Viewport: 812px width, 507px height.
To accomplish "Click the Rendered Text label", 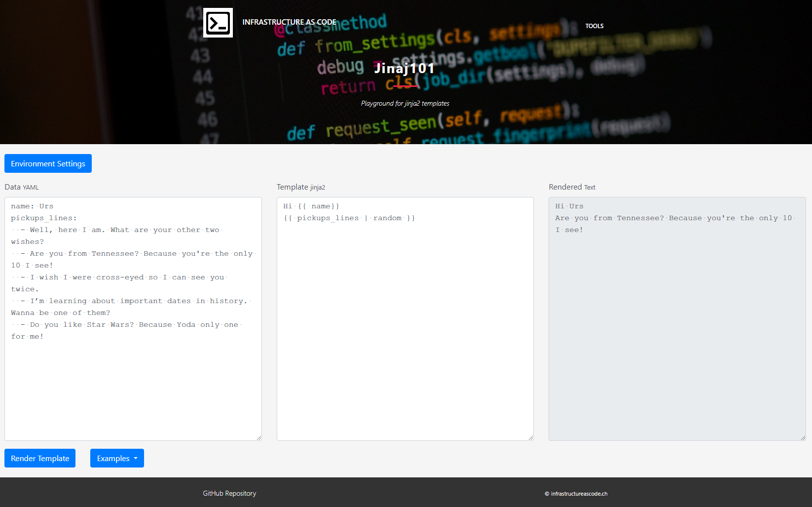I will tap(572, 188).
